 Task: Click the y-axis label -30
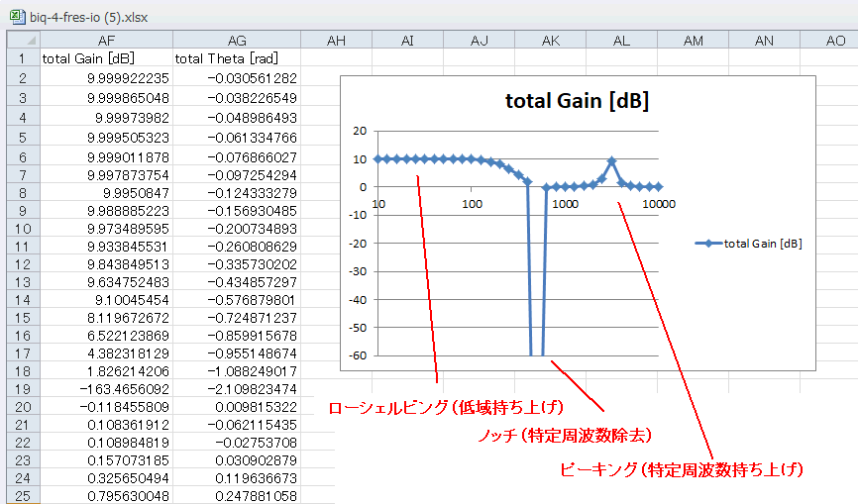[x=358, y=271]
